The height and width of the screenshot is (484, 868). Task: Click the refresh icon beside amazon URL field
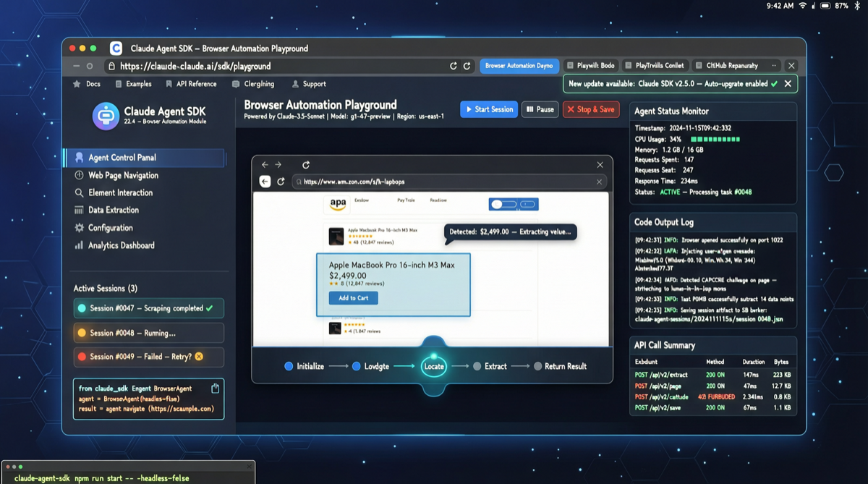point(281,182)
